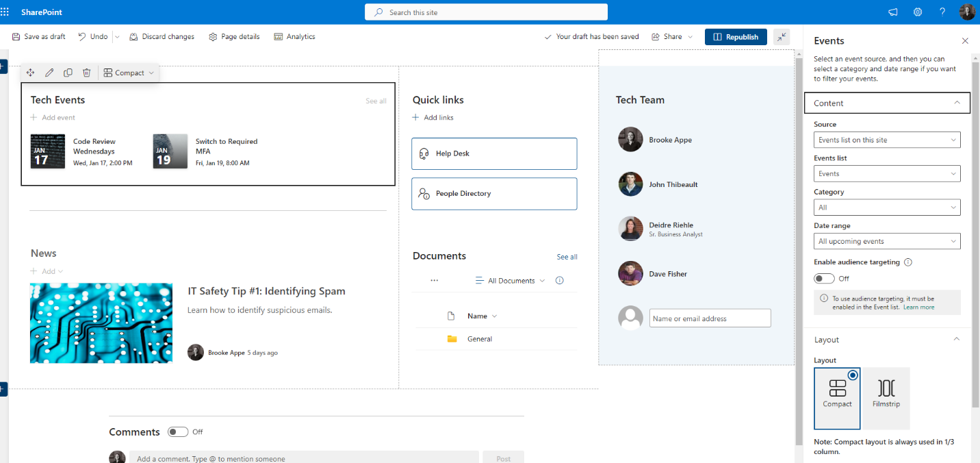Viewport: 980px width, 463px height.
Task: Move the Tech Events web part
Action: [x=30, y=72]
